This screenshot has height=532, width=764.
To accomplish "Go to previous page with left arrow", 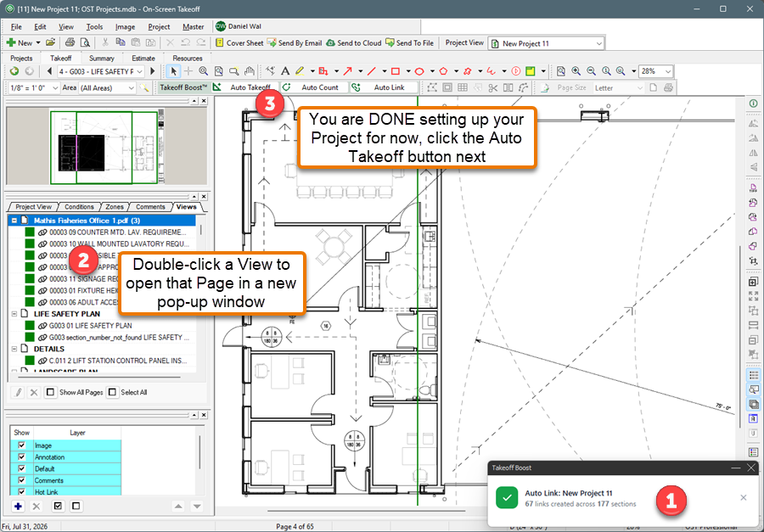I will pyautogui.click(x=49, y=71).
